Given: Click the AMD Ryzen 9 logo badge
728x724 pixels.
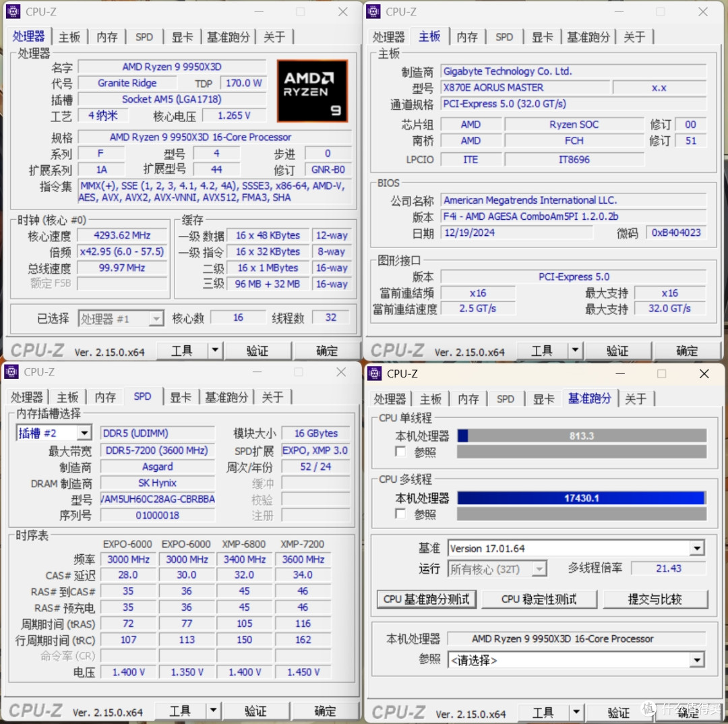Looking at the screenshot, I should (x=311, y=91).
